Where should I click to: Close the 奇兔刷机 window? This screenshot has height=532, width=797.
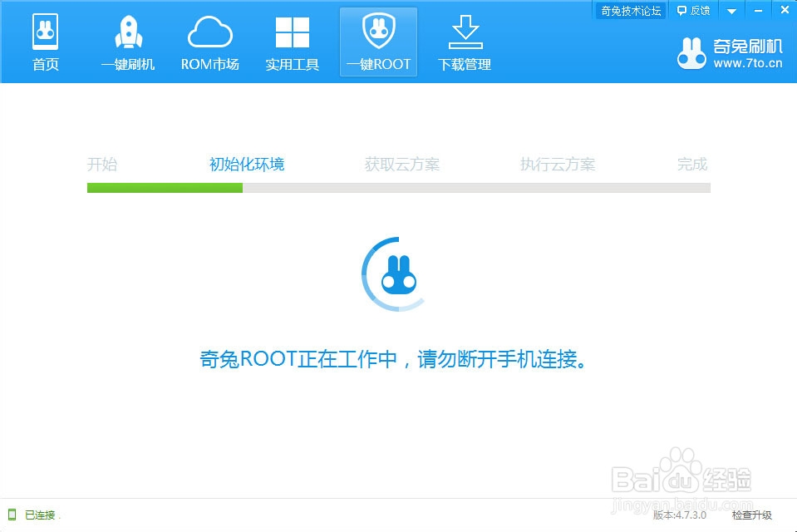[x=785, y=10]
